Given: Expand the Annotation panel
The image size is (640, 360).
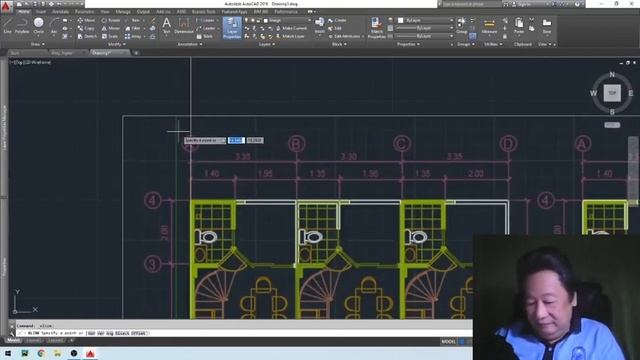Looking at the screenshot, I should 190,44.
